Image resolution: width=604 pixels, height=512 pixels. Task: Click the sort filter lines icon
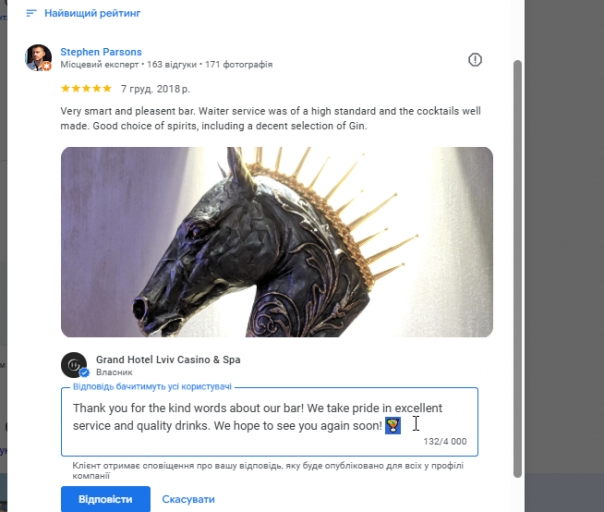click(31, 13)
